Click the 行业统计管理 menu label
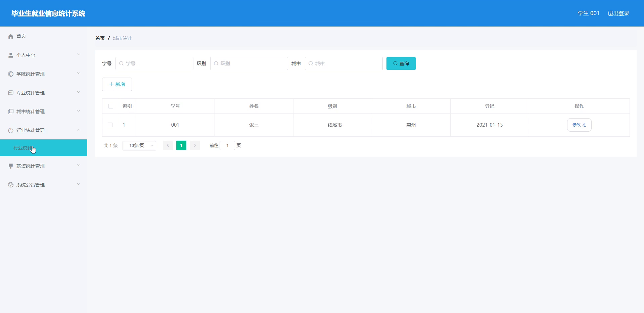The image size is (644, 313). [x=31, y=130]
